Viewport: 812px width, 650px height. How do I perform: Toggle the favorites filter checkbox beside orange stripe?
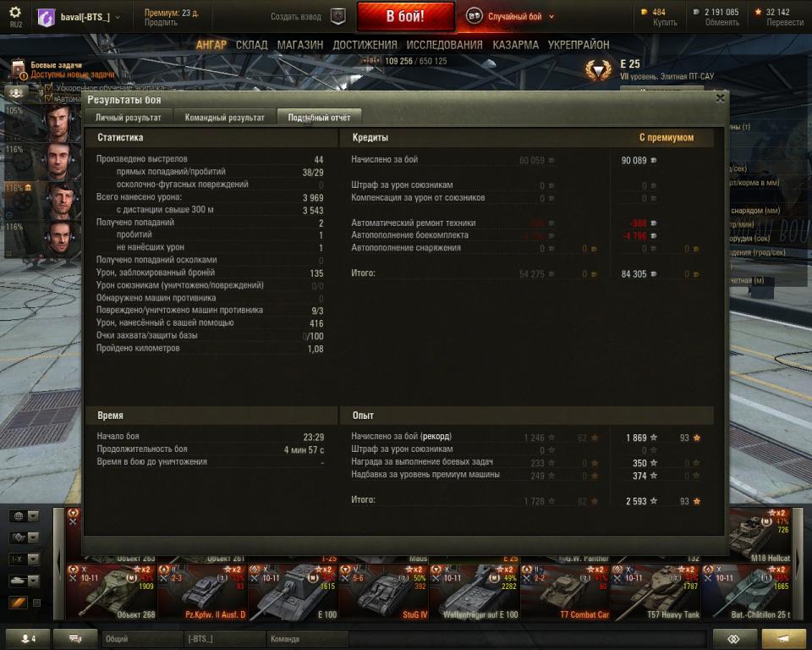[x=36, y=603]
